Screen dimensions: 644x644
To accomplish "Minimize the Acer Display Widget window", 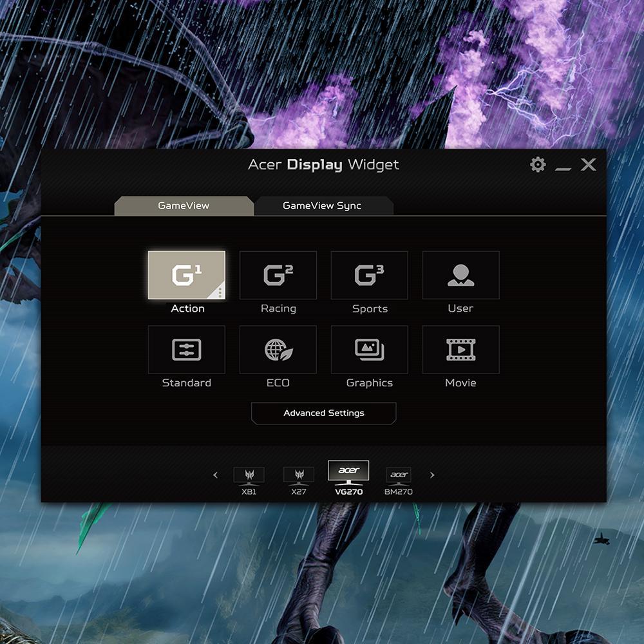I will point(563,166).
